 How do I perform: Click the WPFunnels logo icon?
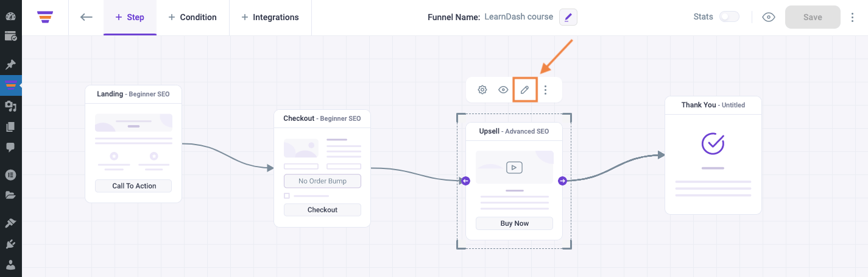pos(45,17)
